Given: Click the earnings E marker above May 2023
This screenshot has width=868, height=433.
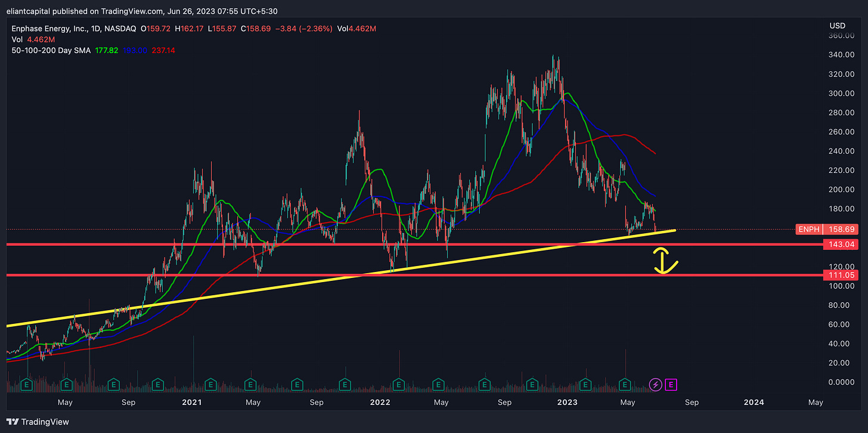Looking at the screenshot, I should pos(625,385).
